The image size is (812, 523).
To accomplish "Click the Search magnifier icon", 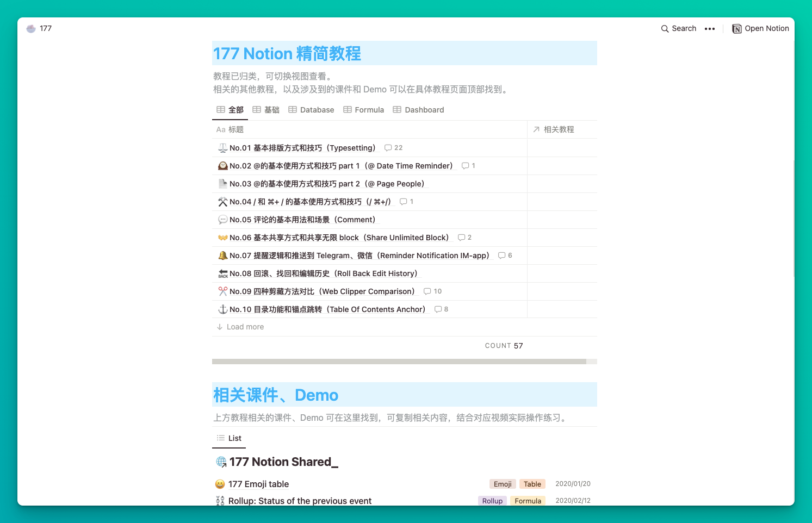I will click(665, 28).
